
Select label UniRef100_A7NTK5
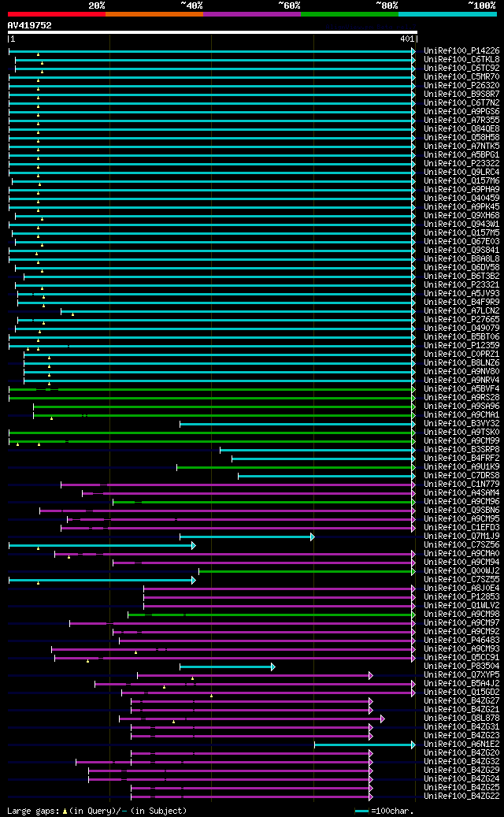coord(461,146)
